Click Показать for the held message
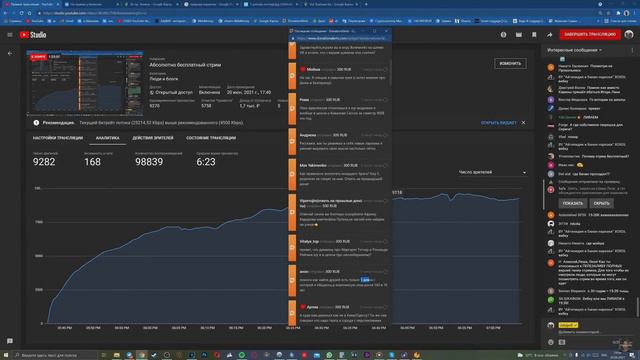Screen dimensions: 640x360 tap(573, 203)
